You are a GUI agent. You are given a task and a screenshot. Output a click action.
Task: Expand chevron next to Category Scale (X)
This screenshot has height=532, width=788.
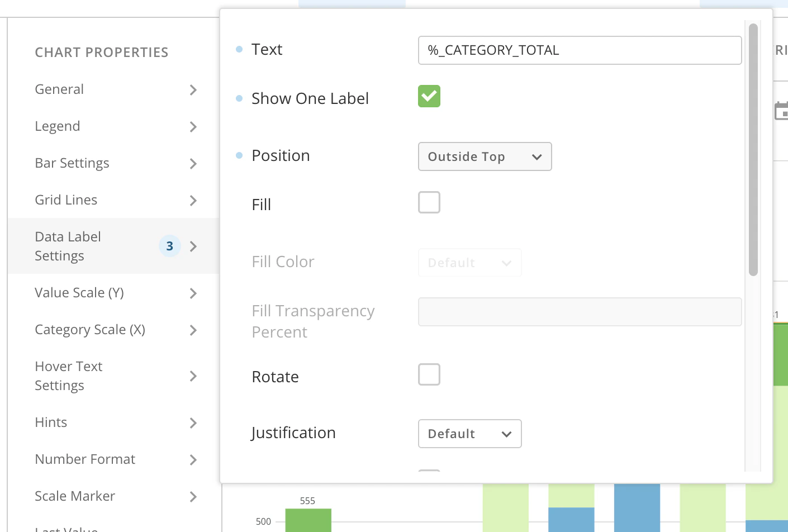193,330
